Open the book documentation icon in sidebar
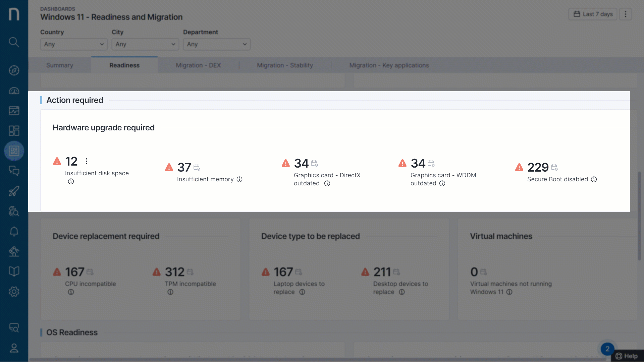 (x=14, y=271)
